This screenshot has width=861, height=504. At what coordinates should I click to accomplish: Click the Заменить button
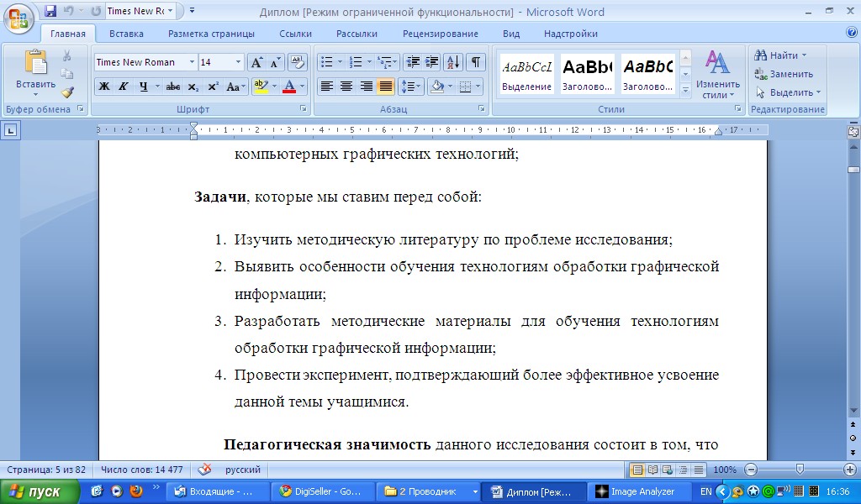(x=784, y=74)
